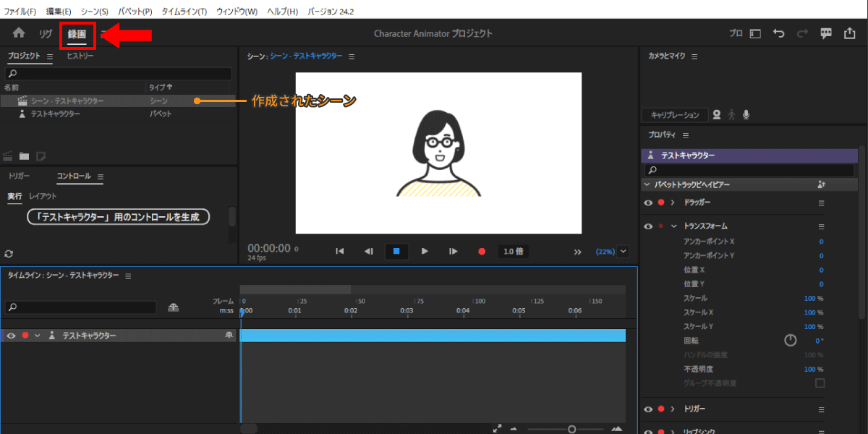
Task: Switch to レイアウト mode in Controls
Action: click(43, 196)
